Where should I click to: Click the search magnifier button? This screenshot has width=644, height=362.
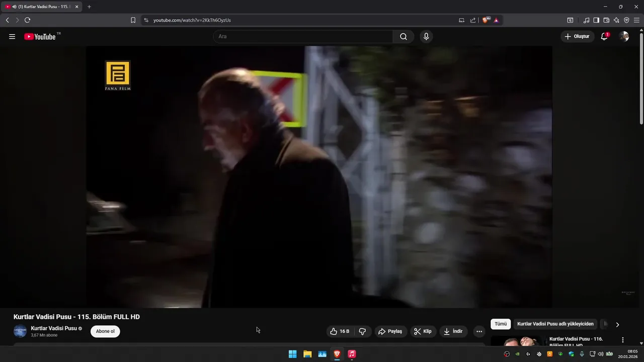404,37
